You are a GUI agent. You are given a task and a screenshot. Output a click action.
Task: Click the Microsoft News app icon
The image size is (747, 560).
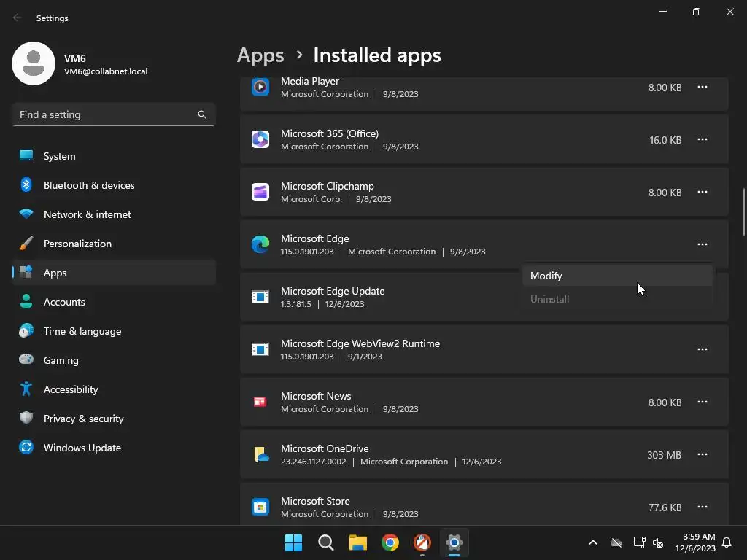[260, 402]
